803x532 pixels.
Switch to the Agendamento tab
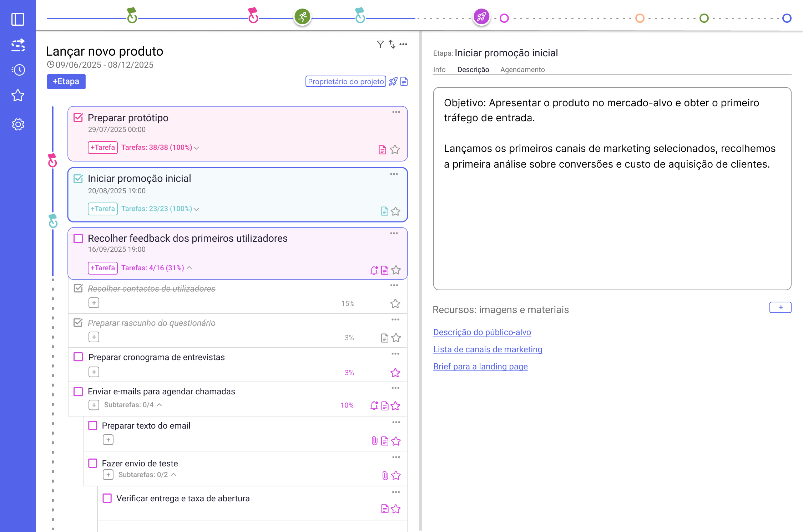[522, 70]
